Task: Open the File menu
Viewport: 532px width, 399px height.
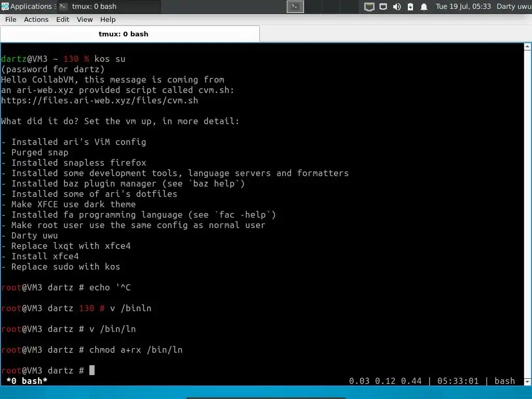Action: pyautogui.click(x=11, y=20)
